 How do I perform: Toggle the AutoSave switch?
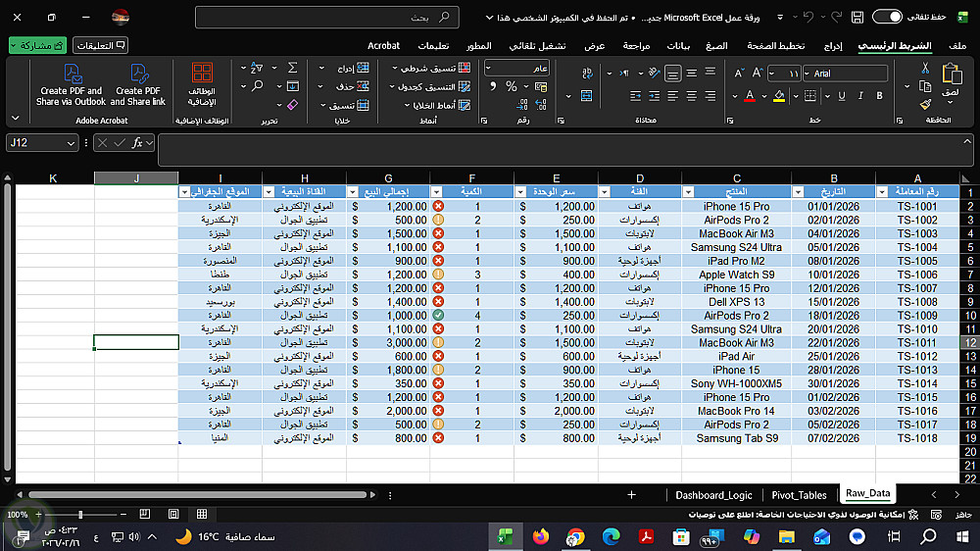(887, 17)
